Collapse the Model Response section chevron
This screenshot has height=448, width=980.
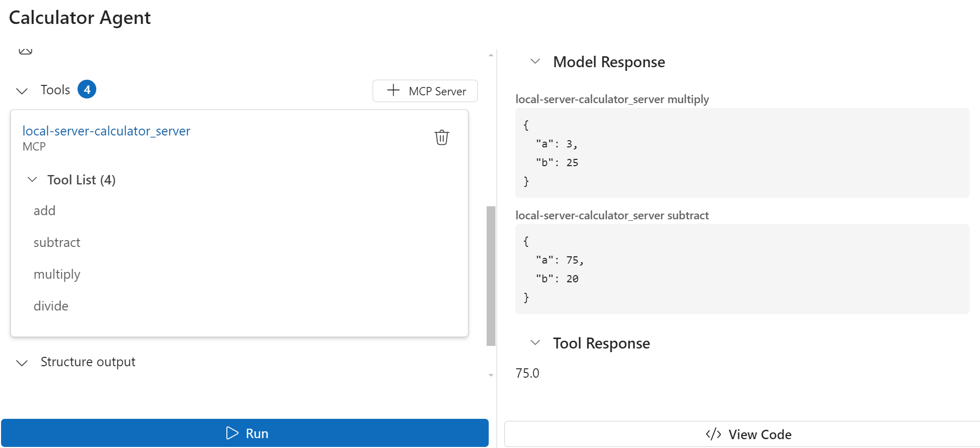click(x=535, y=61)
